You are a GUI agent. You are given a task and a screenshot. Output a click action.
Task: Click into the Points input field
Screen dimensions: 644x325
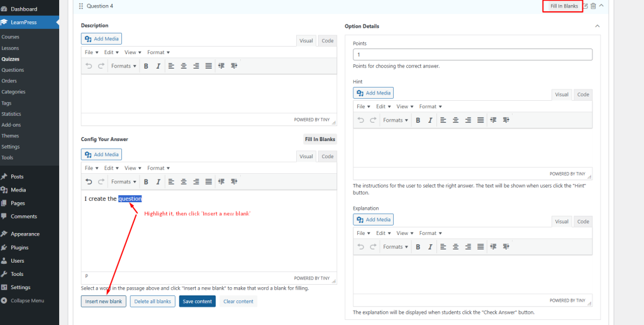tap(472, 55)
